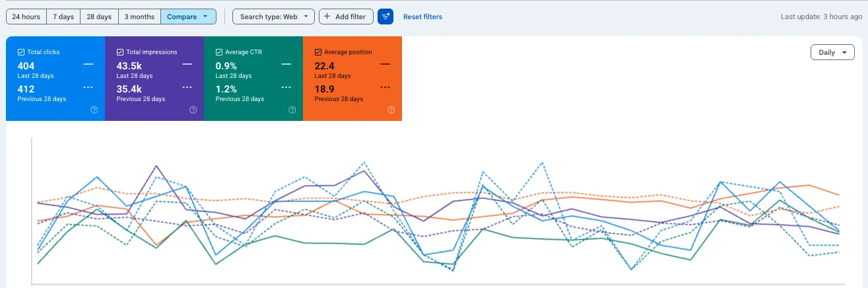Click the dashed line legend on Average position card

click(x=385, y=87)
